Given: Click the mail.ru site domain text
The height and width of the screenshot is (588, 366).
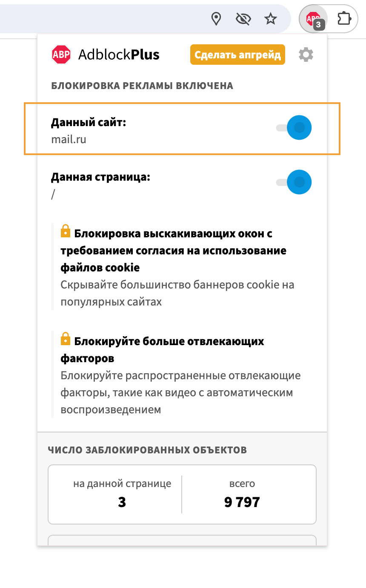Looking at the screenshot, I should 69,139.
